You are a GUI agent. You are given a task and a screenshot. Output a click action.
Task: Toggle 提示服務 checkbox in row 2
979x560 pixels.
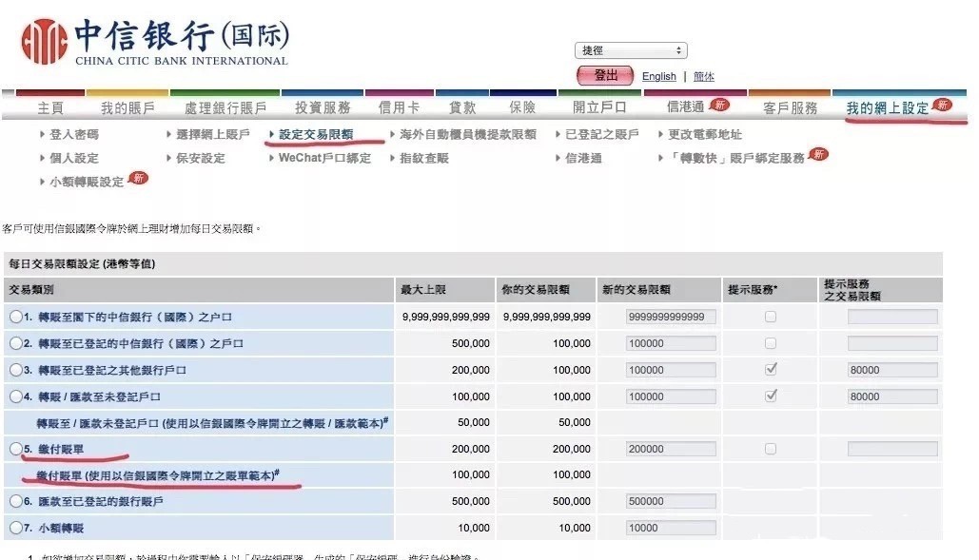click(771, 343)
